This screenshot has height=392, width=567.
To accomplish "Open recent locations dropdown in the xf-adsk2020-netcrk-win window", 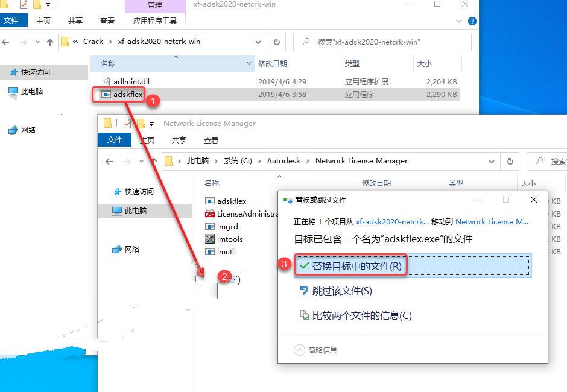I will click(37, 42).
